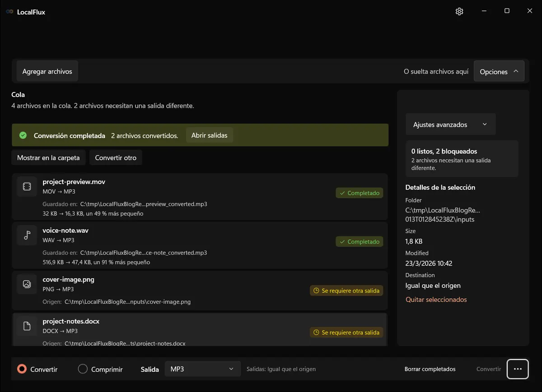Collapse the Opciones expander
Viewport: 542px width, 392px height.
[499, 71]
